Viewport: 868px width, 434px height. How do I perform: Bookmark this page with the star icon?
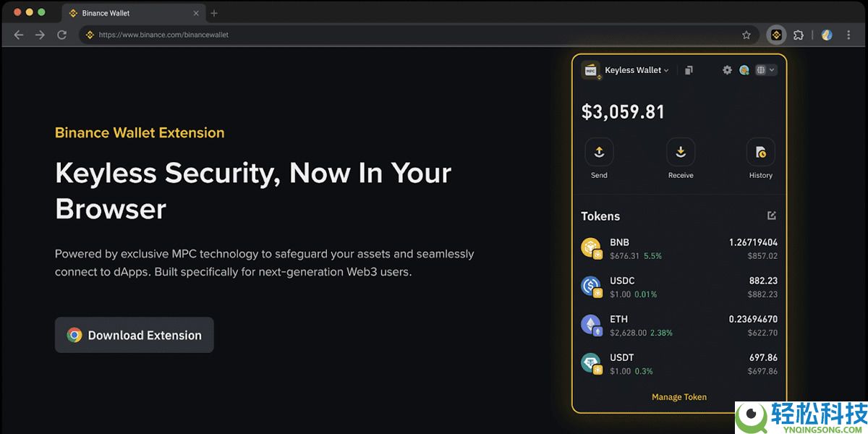(x=746, y=35)
